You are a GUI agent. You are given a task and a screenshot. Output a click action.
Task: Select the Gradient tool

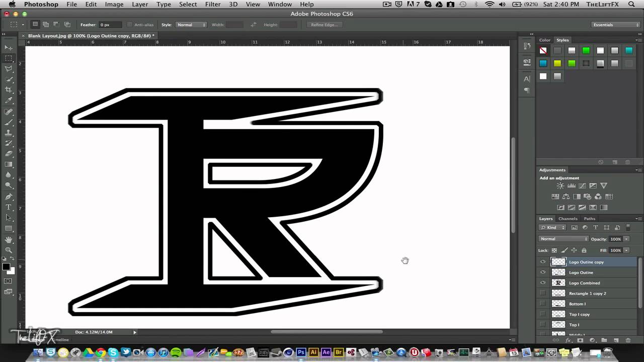[9, 164]
